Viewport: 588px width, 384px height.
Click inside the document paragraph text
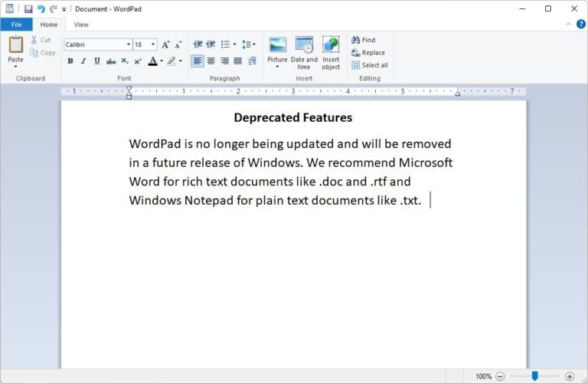click(291, 172)
